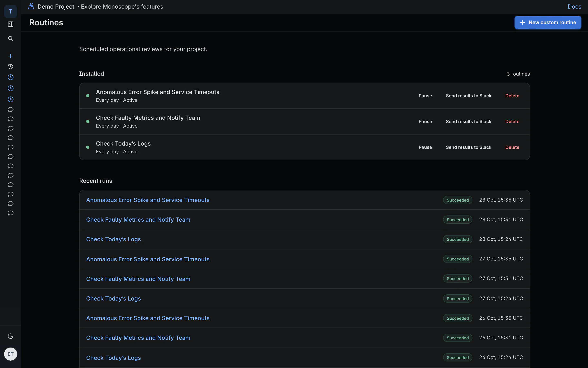Open the 26 Oct 15:31 Check Faulty Metrics run
Viewport: 588px width, 368px height.
pyautogui.click(x=138, y=338)
